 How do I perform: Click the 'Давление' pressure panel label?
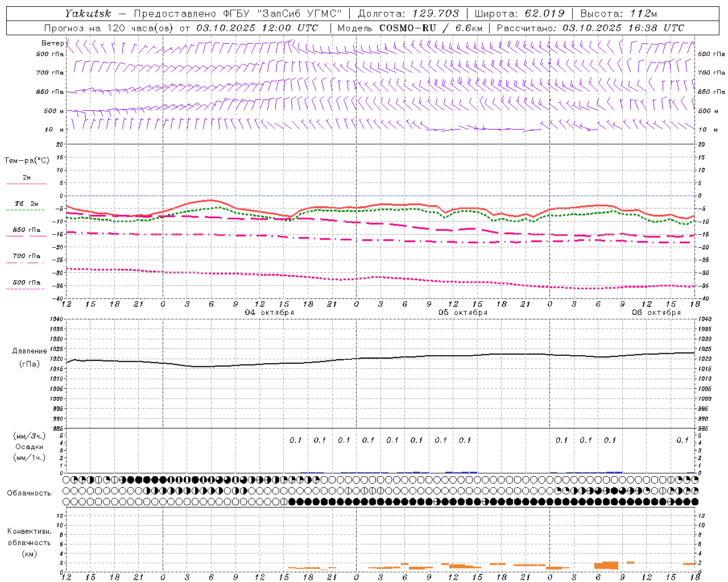click(x=30, y=351)
